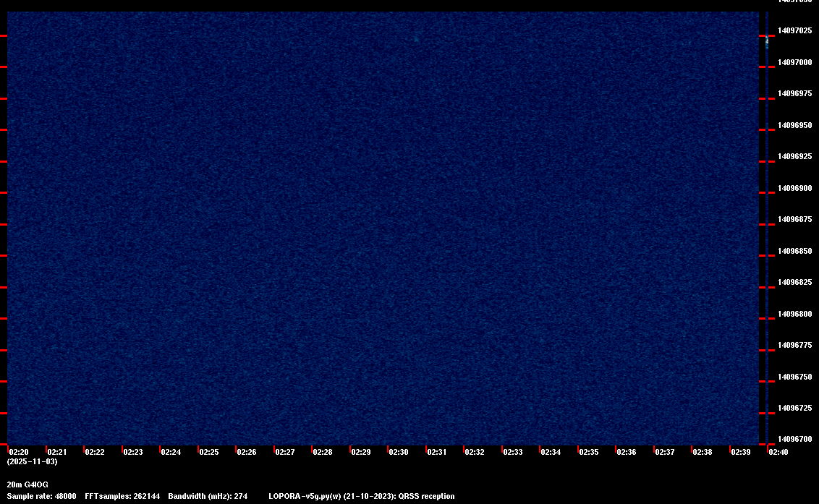Viewport: 819px width, 504px height.
Task: Click the 02:32 time label
Action: pyautogui.click(x=475, y=452)
